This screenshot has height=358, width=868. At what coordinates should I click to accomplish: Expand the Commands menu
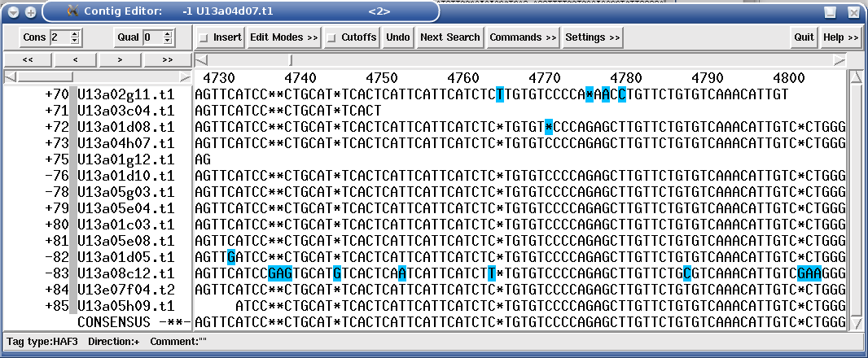point(523,37)
